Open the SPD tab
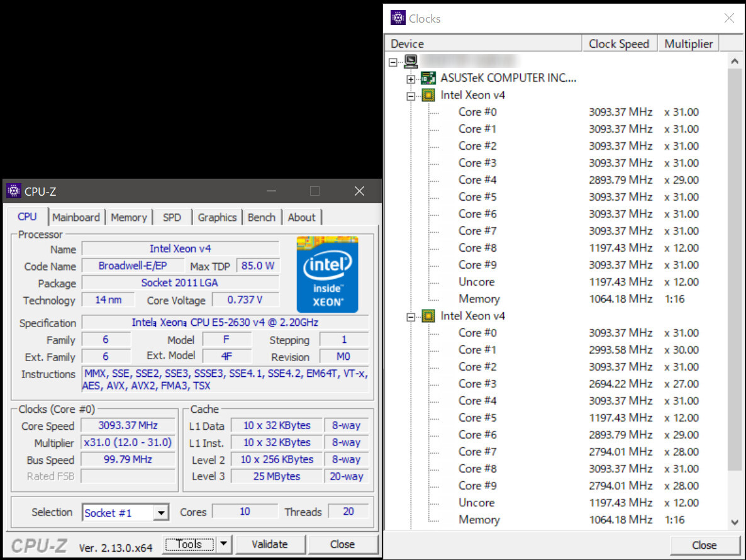This screenshot has width=746, height=560. [x=172, y=218]
